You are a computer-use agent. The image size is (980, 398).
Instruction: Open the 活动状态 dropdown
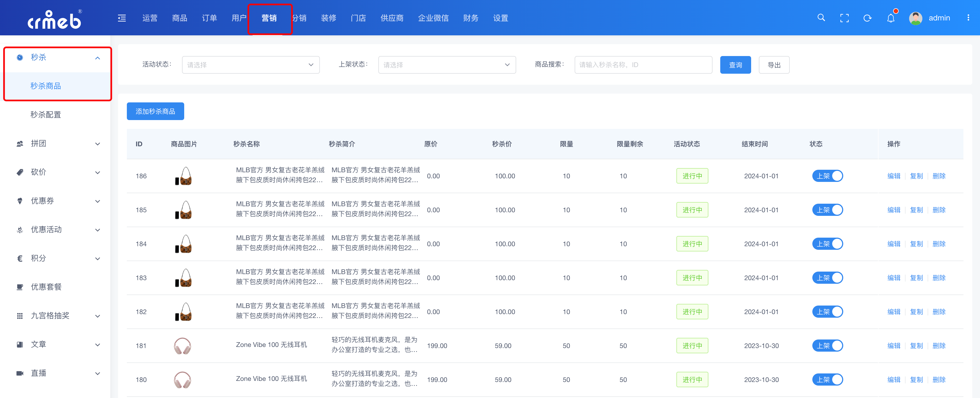click(x=251, y=65)
